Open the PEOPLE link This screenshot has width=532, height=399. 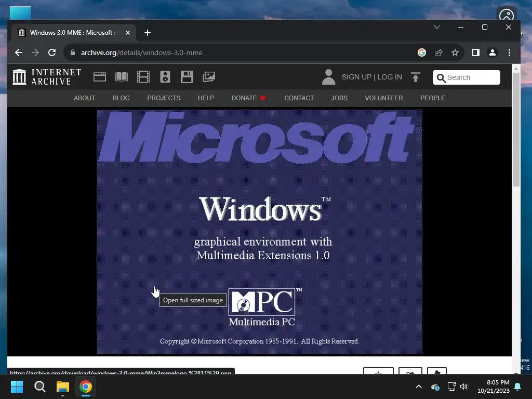pos(433,98)
